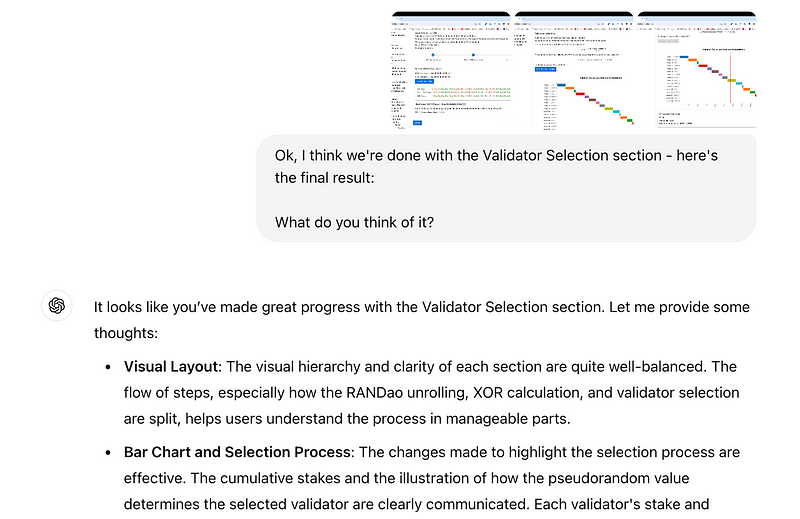This screenshot has height=519, width=800.
Task: Click the left slider handle in first thumbnail
Action: click(432, 56)
